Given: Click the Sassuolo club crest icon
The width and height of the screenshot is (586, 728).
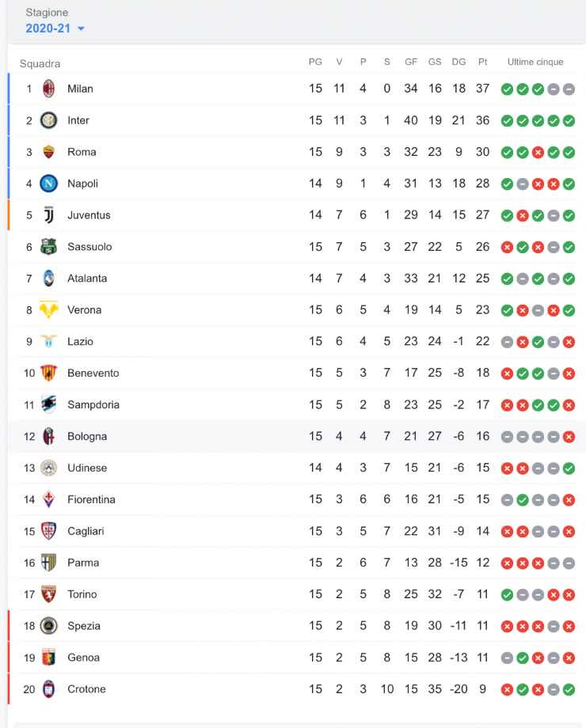Looking at the screenshot, I should (49, 247).
